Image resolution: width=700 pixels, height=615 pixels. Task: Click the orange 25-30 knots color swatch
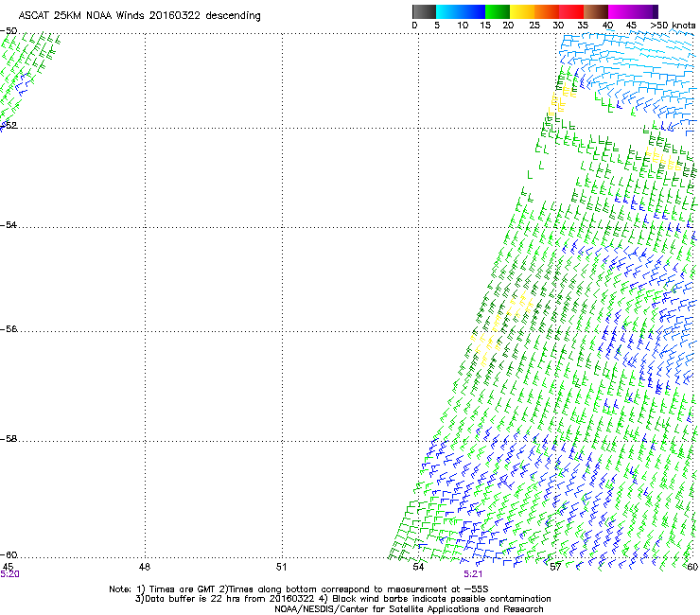point(547,11)
